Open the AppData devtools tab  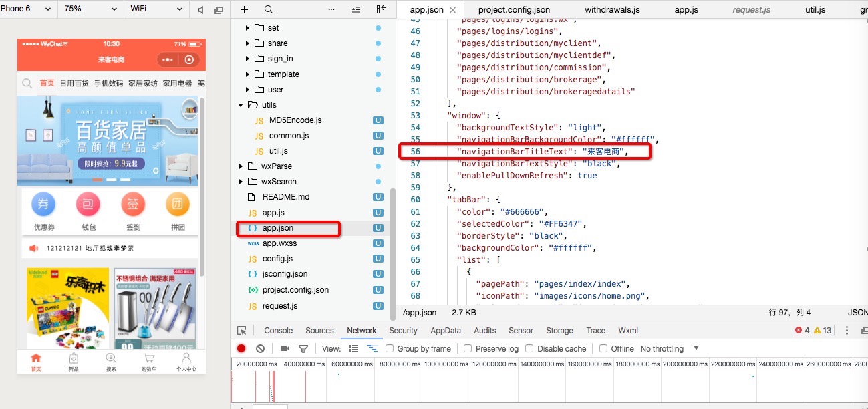click(446, 331)
